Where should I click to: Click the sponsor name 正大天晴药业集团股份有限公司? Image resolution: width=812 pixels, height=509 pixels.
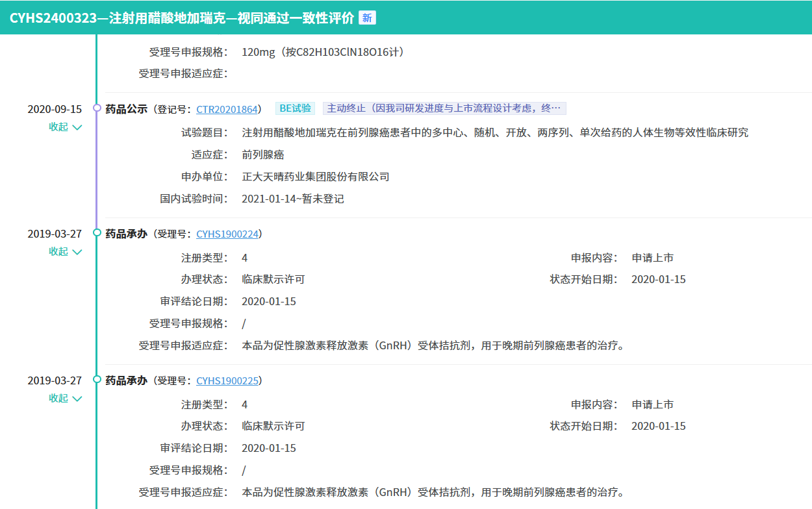315,177
